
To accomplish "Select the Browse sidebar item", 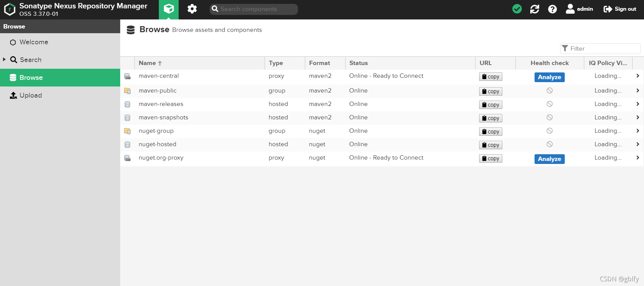I will pyautogui.click(x=60, y=77).
